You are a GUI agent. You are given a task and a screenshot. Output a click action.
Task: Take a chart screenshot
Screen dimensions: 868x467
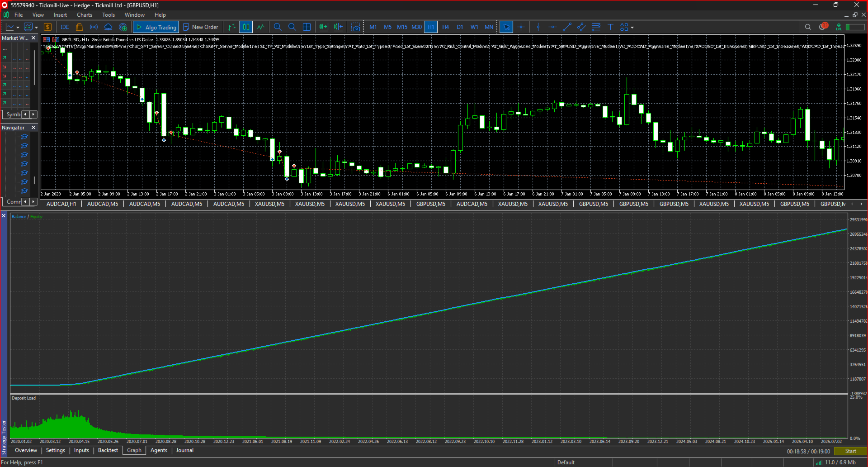click(356, 27)
